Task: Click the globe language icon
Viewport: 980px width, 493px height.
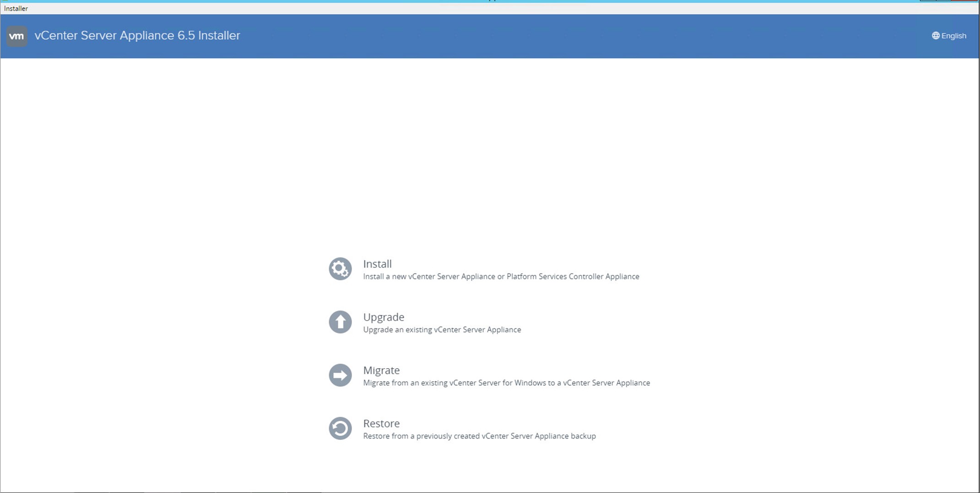Action: click(x=936, y=36)
